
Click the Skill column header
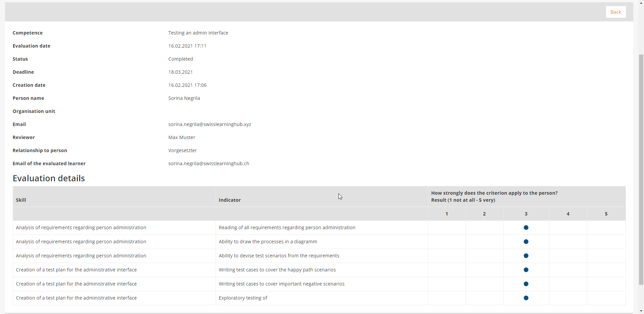coord(21,200)
